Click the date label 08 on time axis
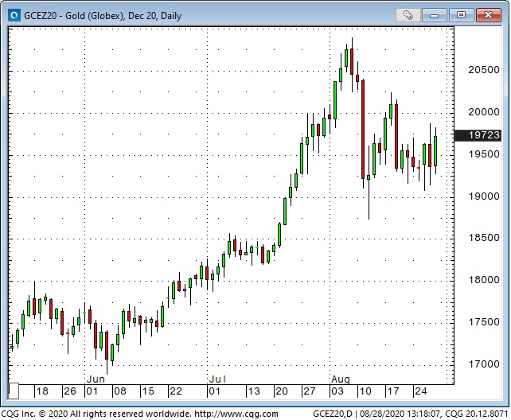Image resolution: width=511 pixels, height=420 pixels. click(x=120, y=391)
